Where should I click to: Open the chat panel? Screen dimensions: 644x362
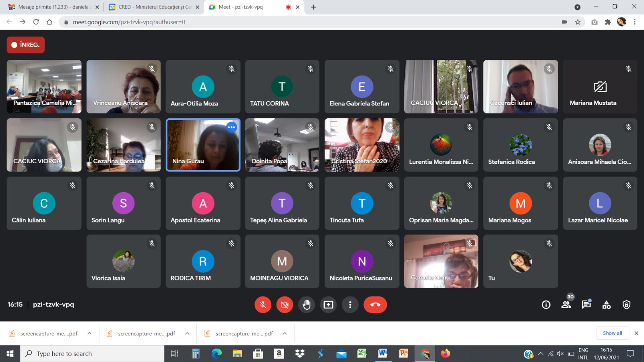(586, 305)
